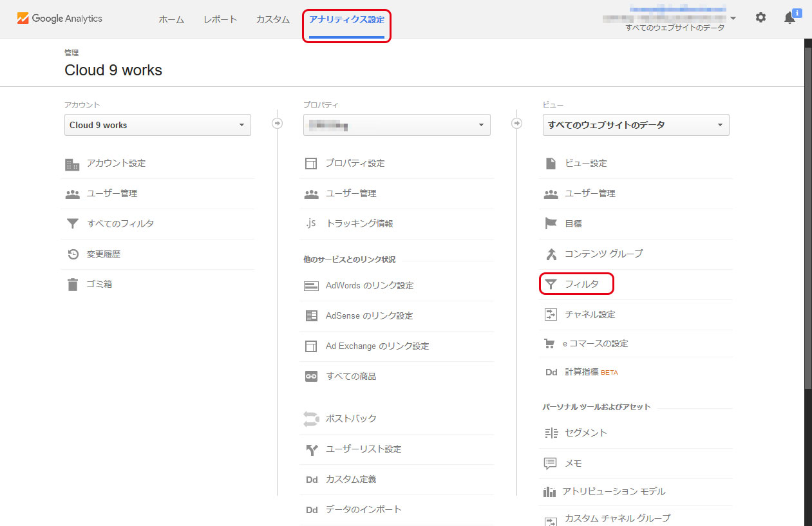Click the ゴミ箱 trash can icon
This screenshot has height=526, width=812.
[x=73, y=284]
